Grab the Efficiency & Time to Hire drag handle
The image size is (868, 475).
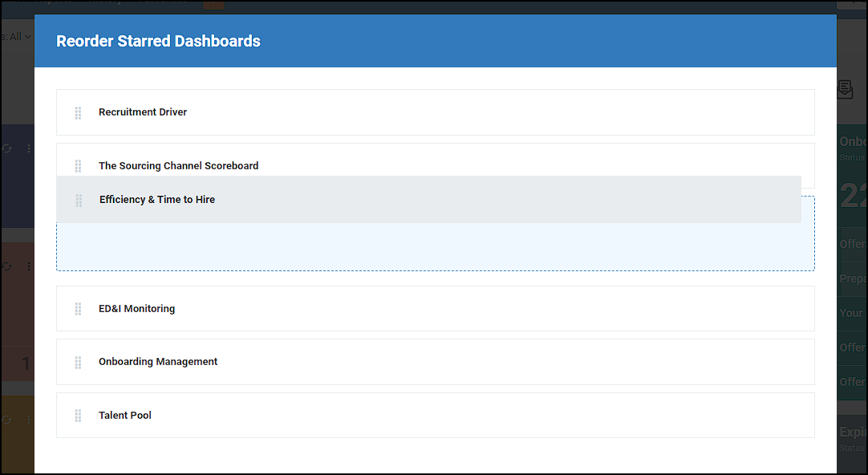coord(78,200)
